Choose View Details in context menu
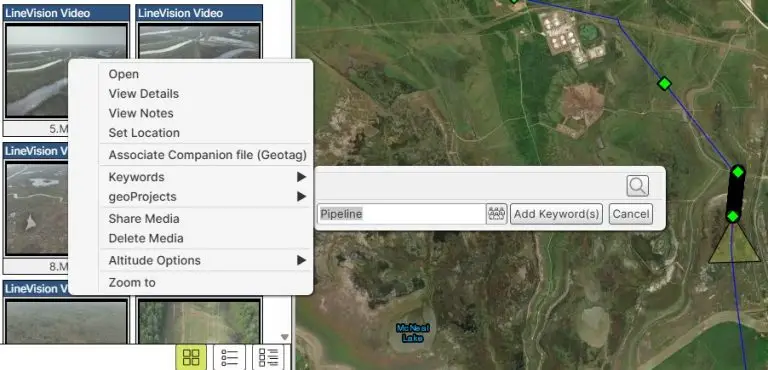The width and height of the screenshot is (768, 370). point(144,94)
